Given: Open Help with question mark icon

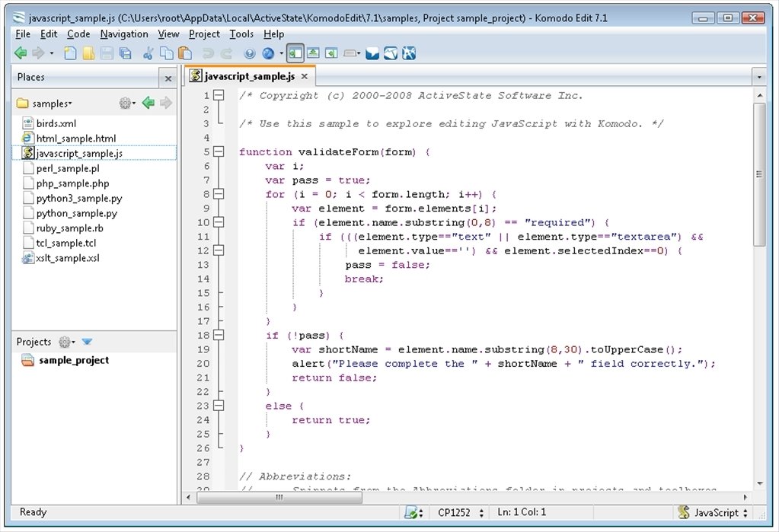Looking at the screenshot, I should pos(250,53).
